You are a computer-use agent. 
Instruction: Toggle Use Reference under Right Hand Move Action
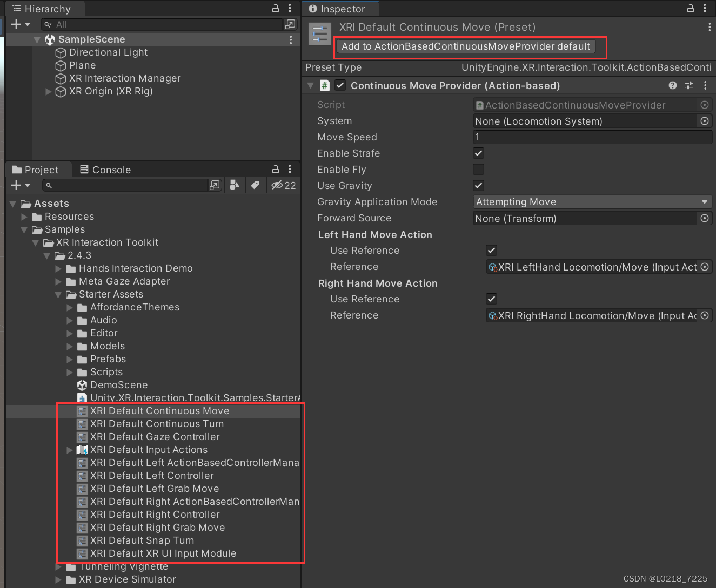491,299
